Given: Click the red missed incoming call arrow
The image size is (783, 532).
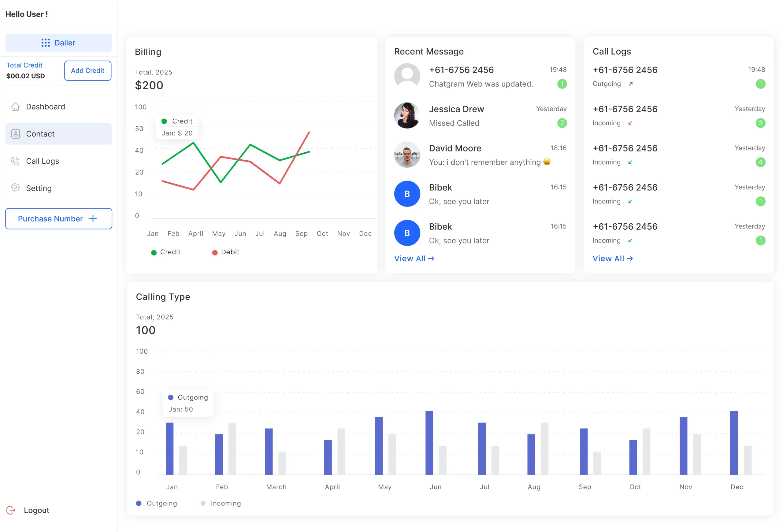Looking at the screenshot, I should pos(630,123).
